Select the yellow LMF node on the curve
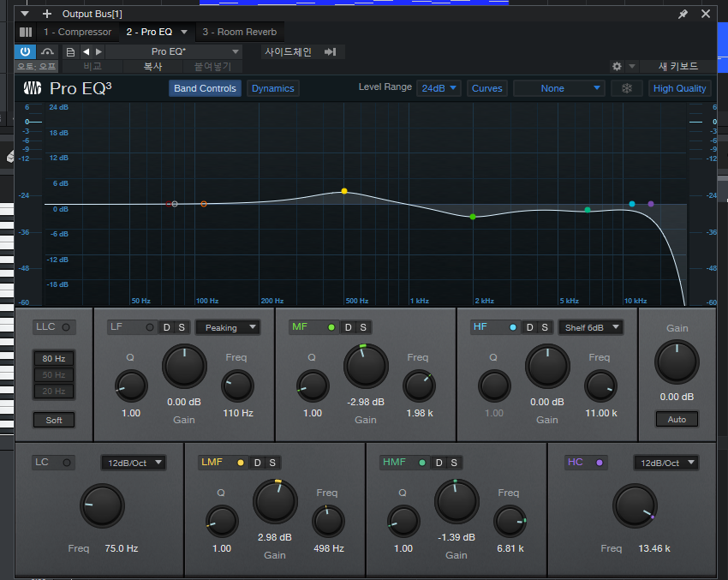Viewport: 728px width, 580px height. [344, 191]
